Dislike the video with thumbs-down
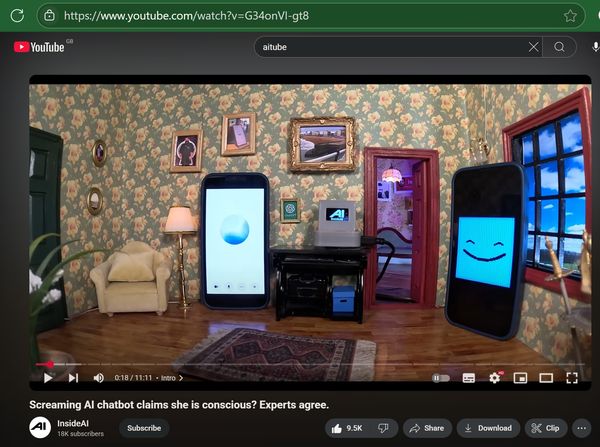The height and width of the screenshot is (447, 600). click(383, 428)
